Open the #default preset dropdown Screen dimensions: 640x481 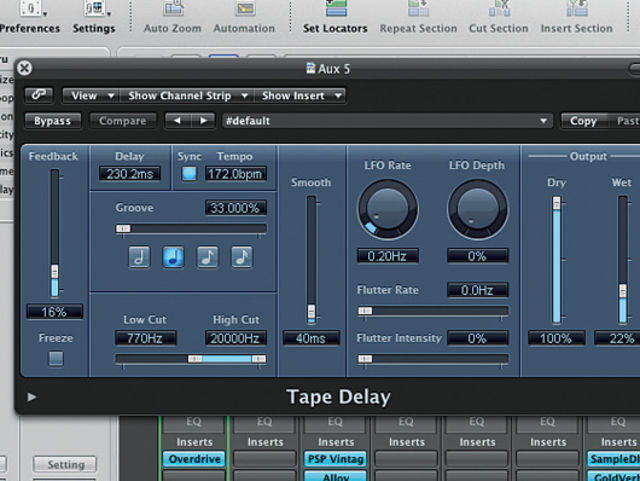(387, 121)
